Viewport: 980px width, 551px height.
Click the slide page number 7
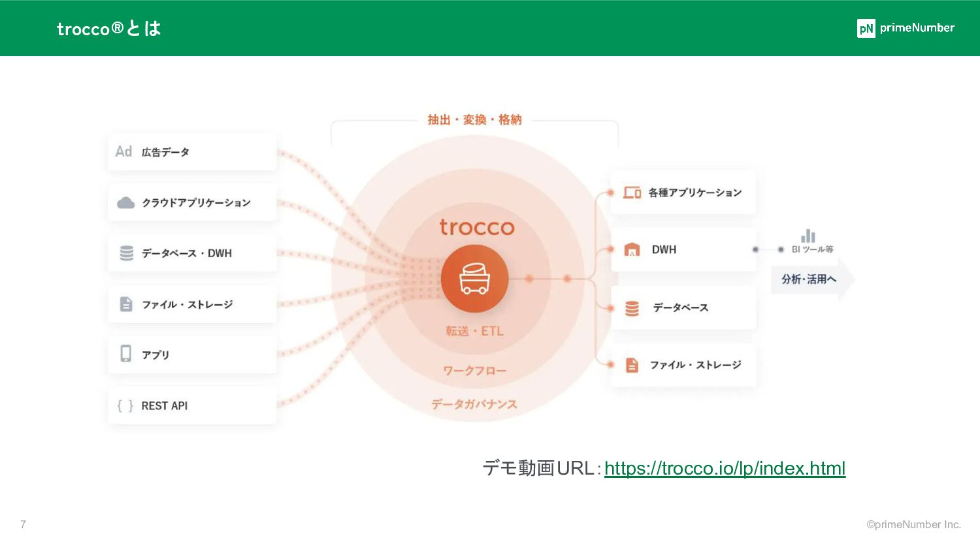tap(23, 524)
